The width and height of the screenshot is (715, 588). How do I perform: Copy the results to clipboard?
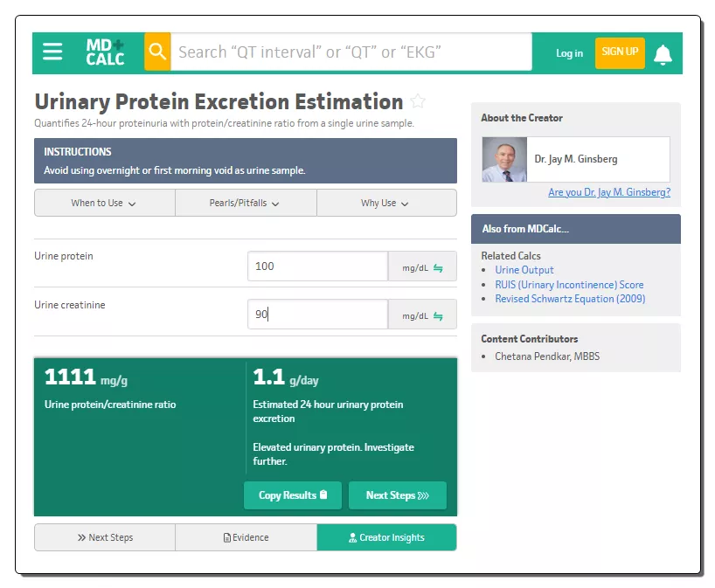click(x=293, y=495)
